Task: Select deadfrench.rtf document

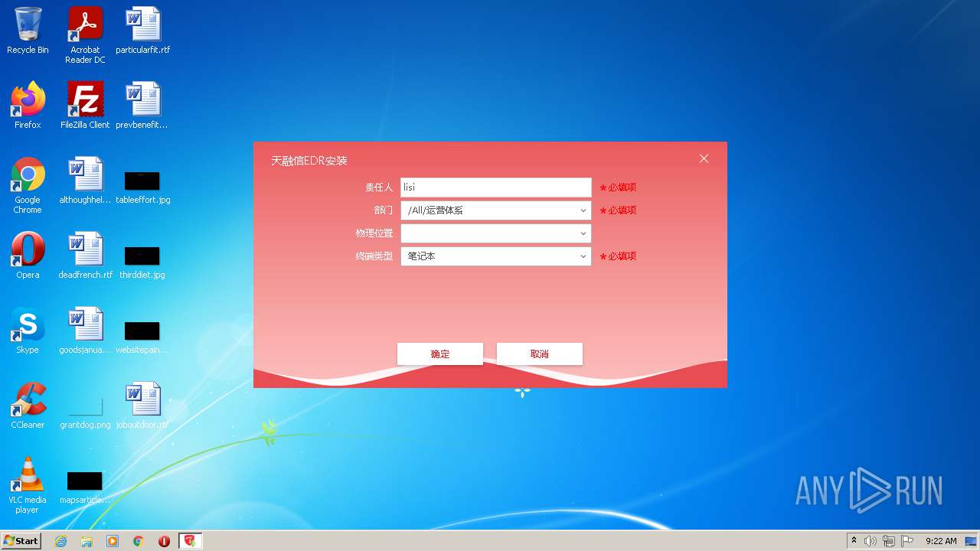Action: (x=85, y=256)
